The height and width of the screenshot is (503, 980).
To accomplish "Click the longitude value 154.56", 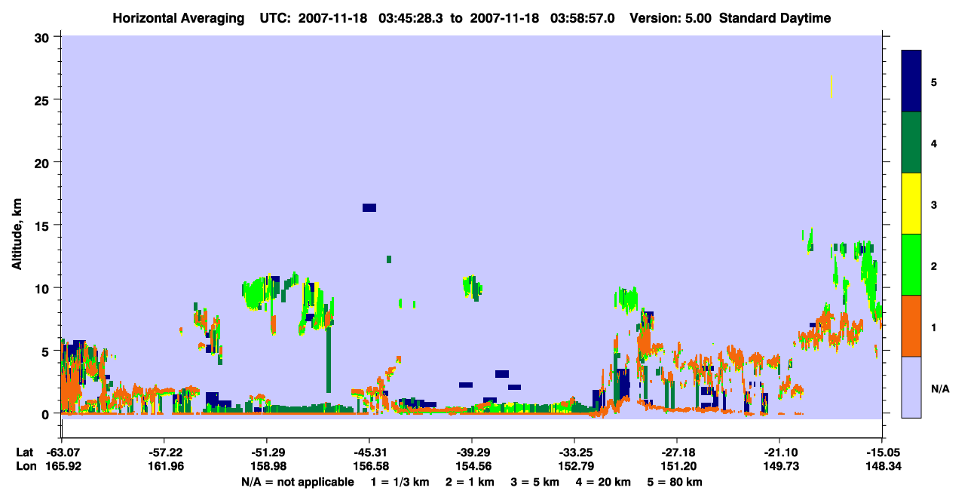I will (472, 466).
